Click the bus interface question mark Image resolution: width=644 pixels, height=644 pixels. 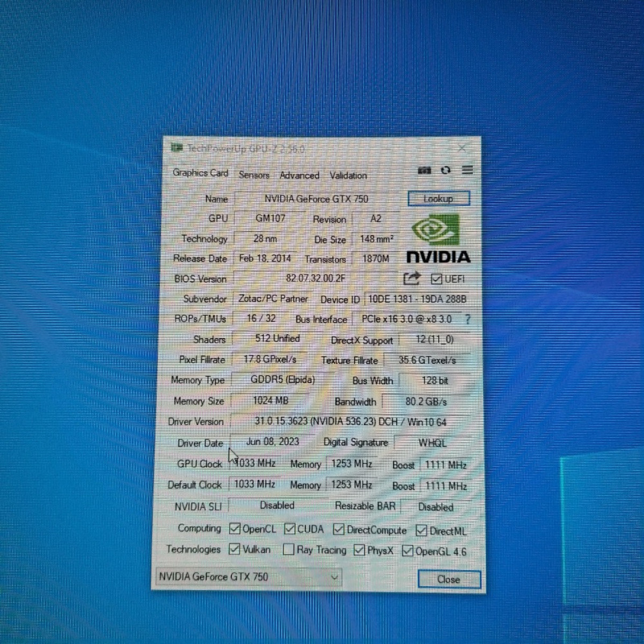pos(467,319)
